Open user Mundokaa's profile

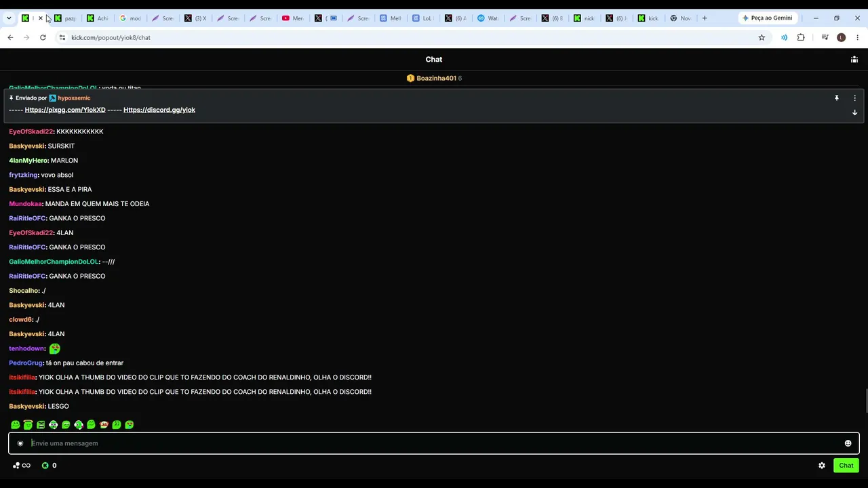click(x=26, y=204)
